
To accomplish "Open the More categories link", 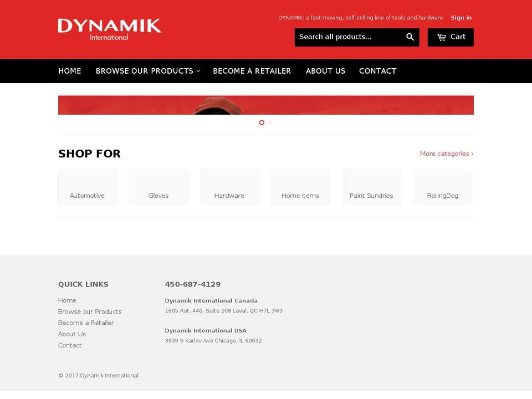I will [x=447, y=154].
